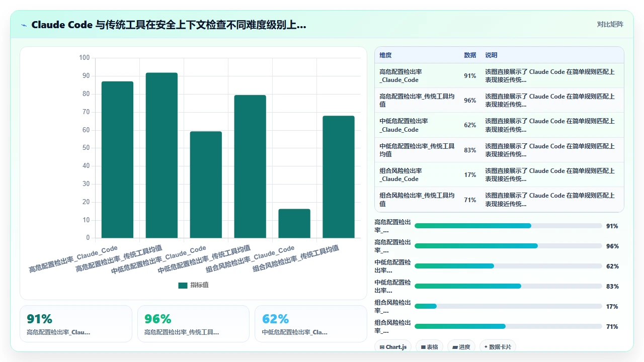The image size is (644, 362).
Task: Click the 62% stat card
Action: pyautogui.click(x=311, y=324)
